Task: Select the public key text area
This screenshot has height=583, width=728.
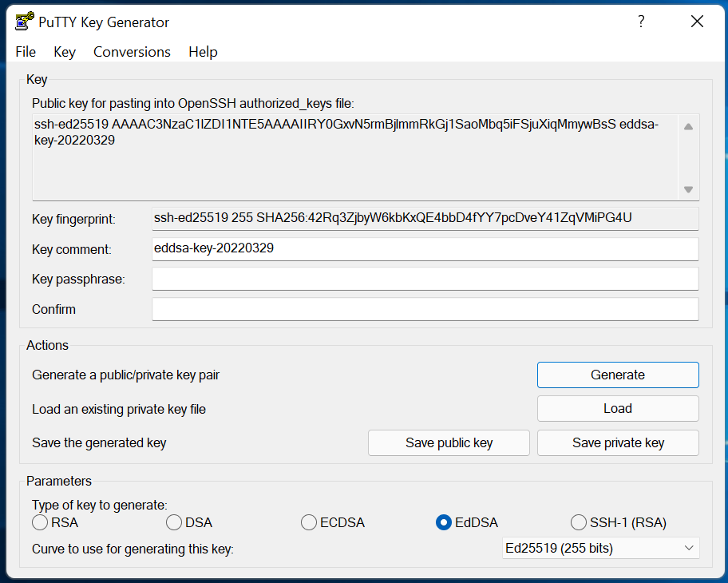Action: tap(351, 152)
